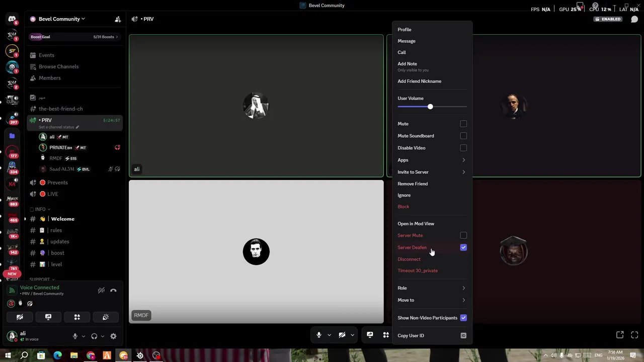Open File Explorer from taskbar

(74, 355)
